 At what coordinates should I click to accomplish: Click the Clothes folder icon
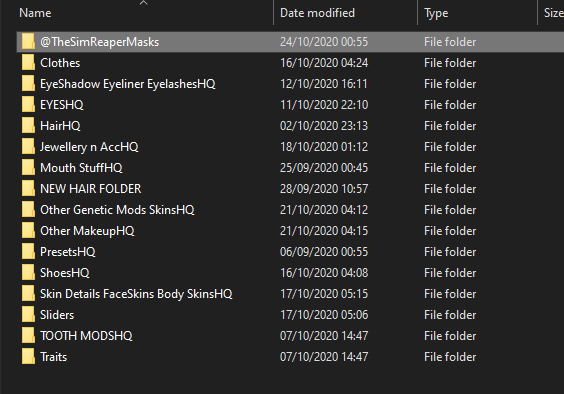pyautogui.click(x=28, y=63)
